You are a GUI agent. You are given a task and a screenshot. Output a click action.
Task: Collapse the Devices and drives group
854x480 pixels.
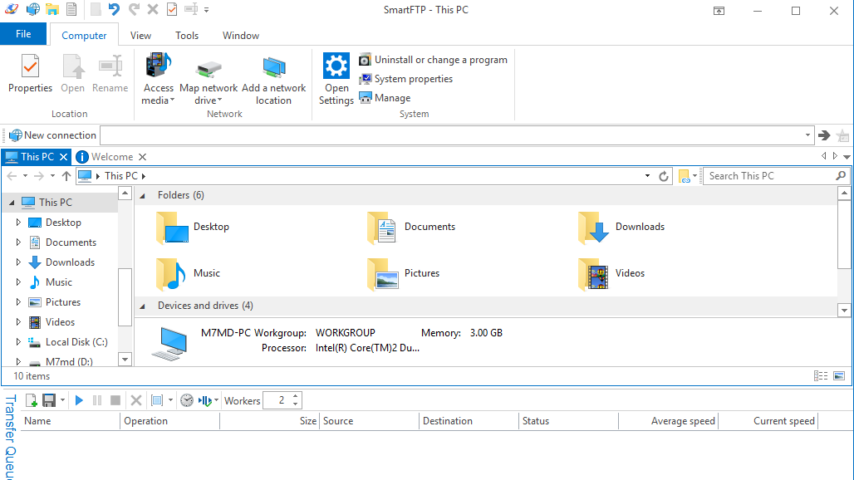(x=143, y=306)
